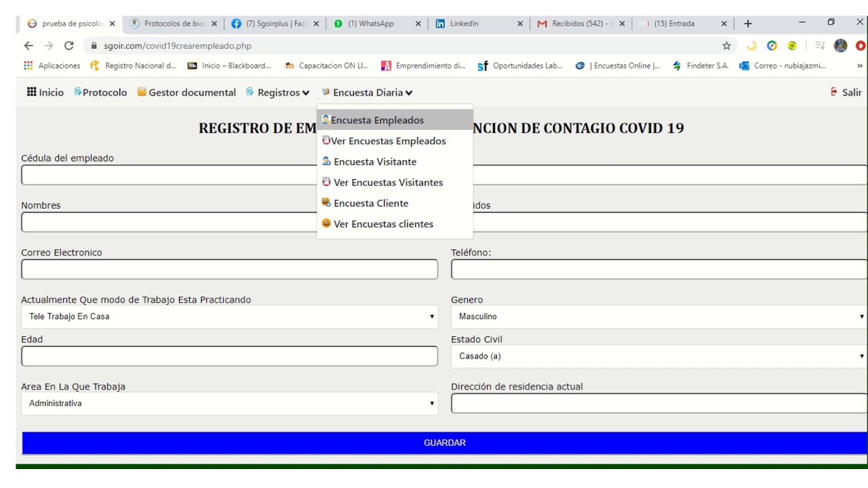This screenshot has width=868, height=488.
Task: Click the Teléfono input field
Action: tap(659, 269)
